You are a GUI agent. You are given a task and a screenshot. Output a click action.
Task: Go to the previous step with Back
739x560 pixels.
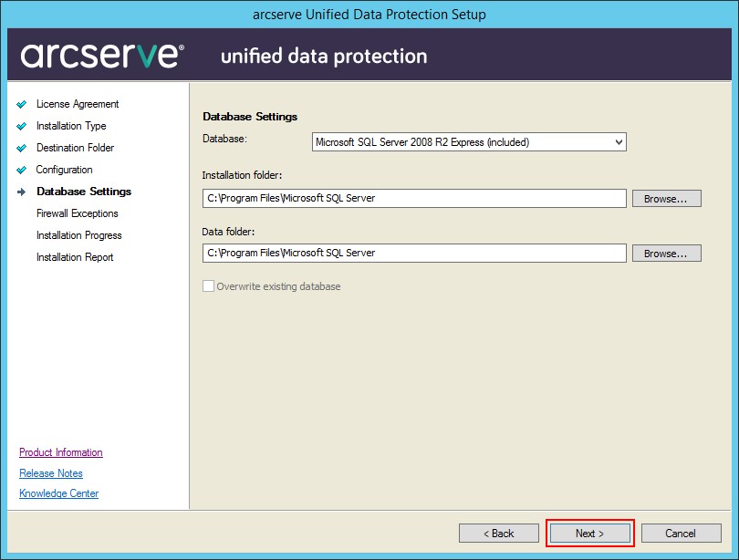tap(499, 534)
